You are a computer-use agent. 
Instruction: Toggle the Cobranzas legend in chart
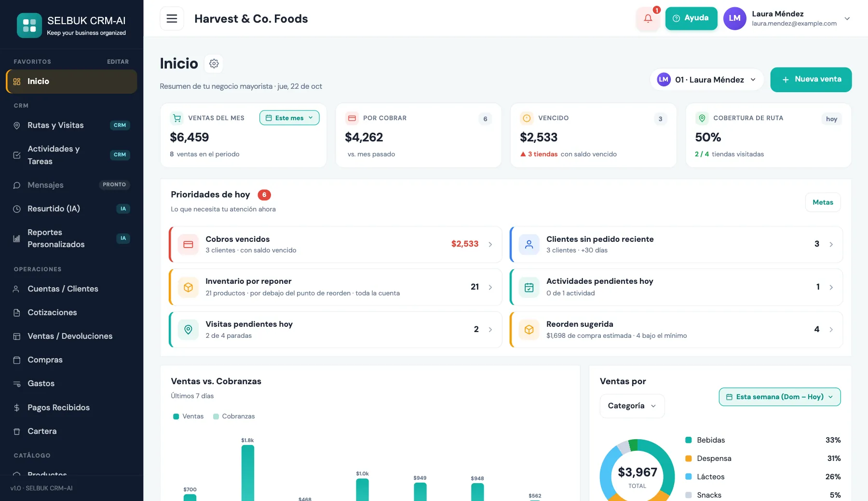(x=234, y=417)
